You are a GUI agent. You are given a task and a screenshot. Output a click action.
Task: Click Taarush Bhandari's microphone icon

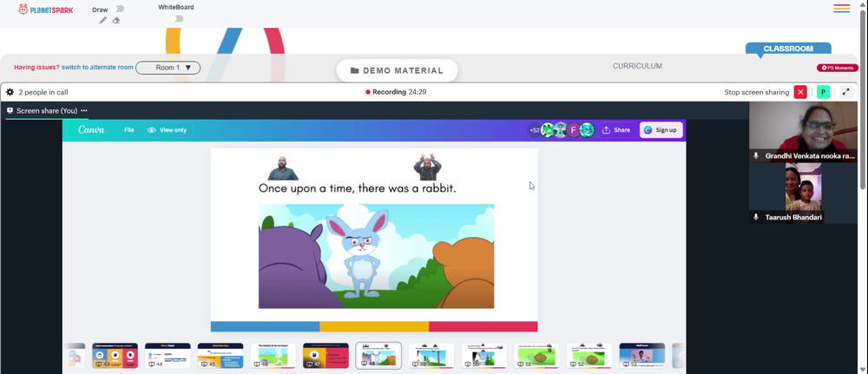[x=756, y=218]
